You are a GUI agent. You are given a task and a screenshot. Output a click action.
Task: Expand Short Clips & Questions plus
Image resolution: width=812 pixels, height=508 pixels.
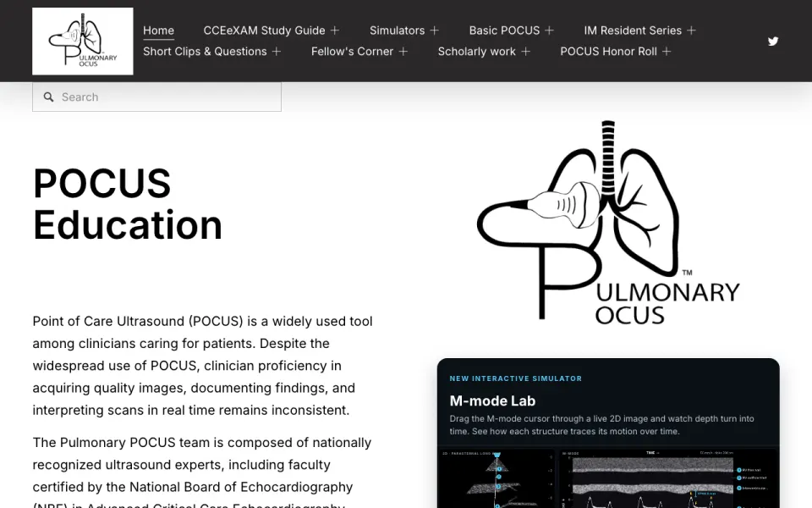[276, 52]
